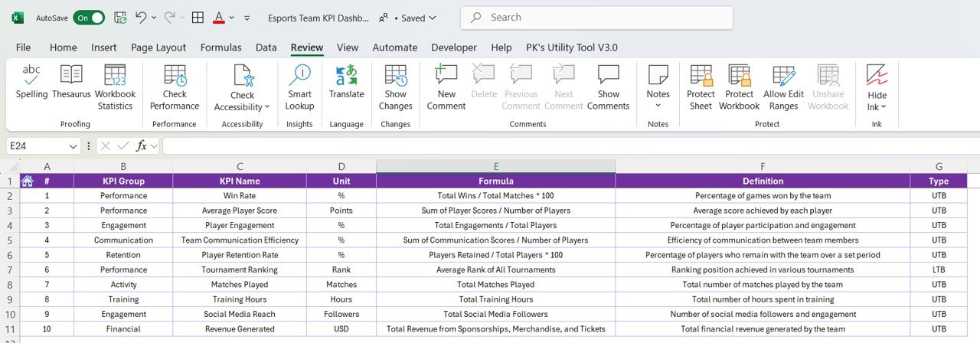Switch to the Insert tab
The width and height of the screenshot is (980, 343).
pos(104,47)
